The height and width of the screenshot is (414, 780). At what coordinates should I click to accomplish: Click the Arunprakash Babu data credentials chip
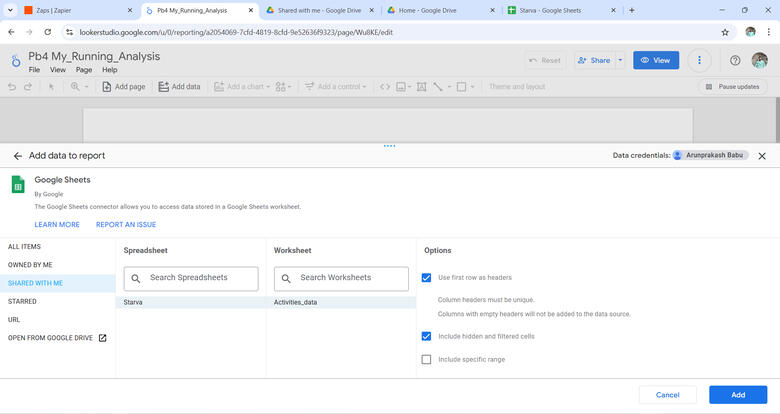710,155
